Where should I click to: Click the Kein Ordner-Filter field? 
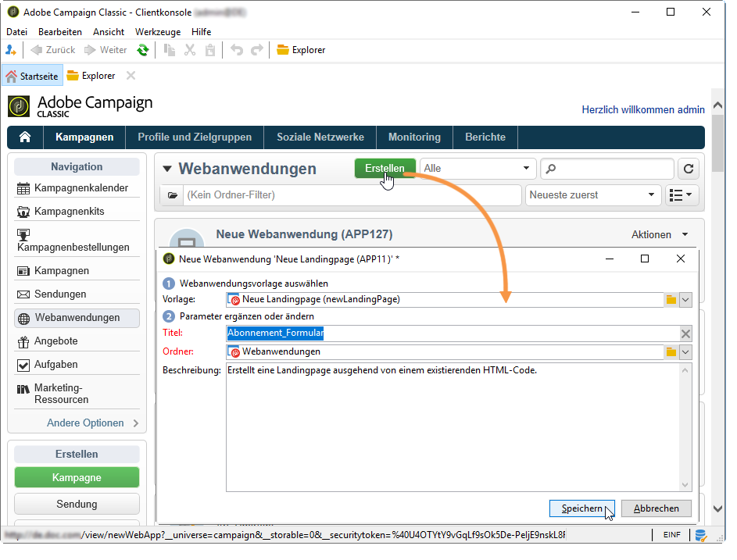352,195
